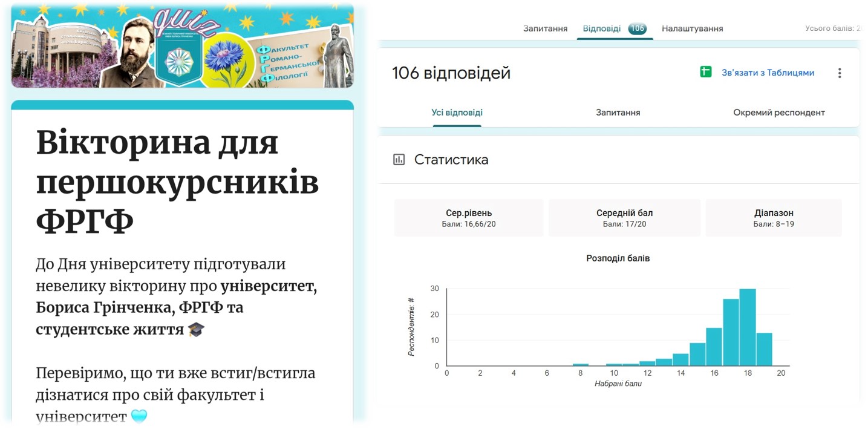Click the 106 responses count badge
The height and width of the screenshot is (429, 868).
(x=637, y=28)
